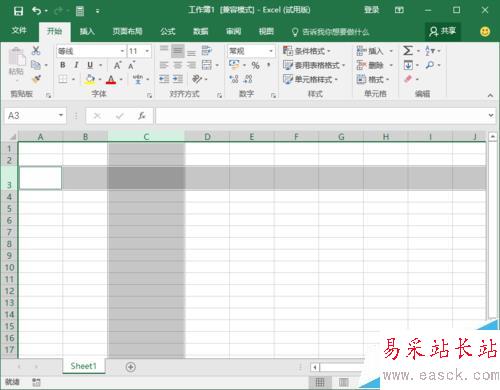
Task: Open Format cells menu
Action: click(373, 79)
